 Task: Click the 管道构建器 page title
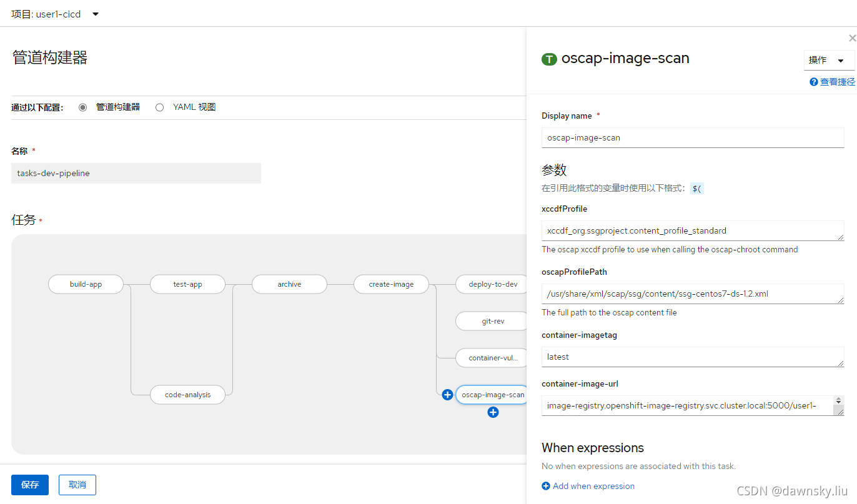pos(50,58)
